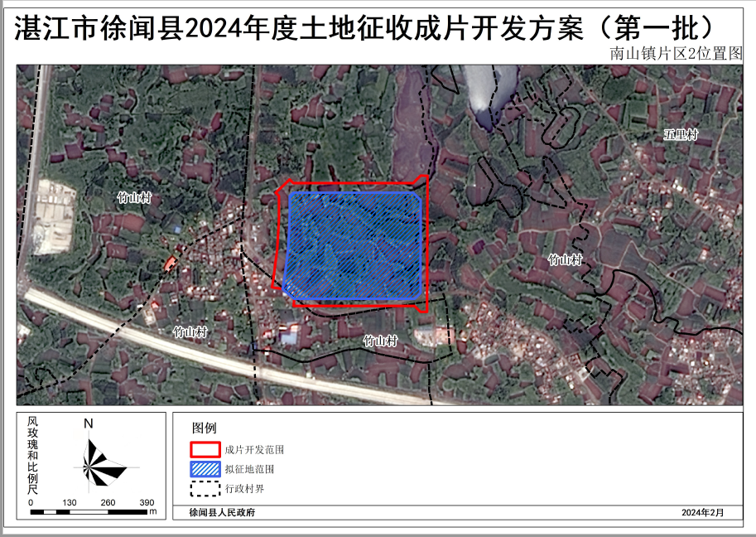Screen dimensions: 756x537
Task: Click the red 成片开发范围 legend swatch
Action: tap(205, 450)
